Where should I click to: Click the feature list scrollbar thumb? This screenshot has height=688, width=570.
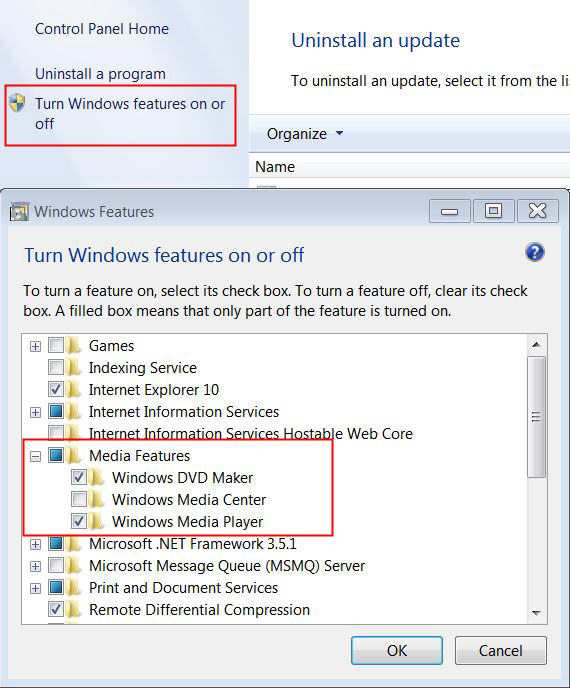point(536,416)
